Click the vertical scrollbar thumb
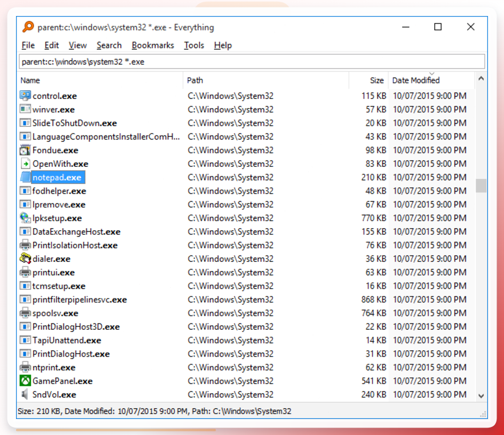Screen dimensions: 504x435 481,186
